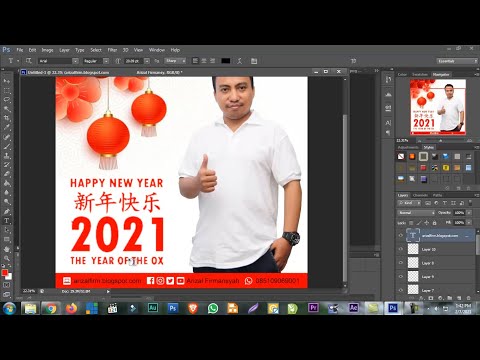Open the text color swatch
The image size is (480, 360).
pos(226,61)
